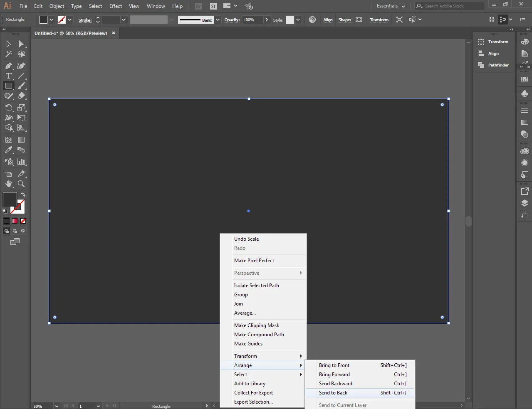Image resolution: width=532 pixels, height=409 pixels.
Task: Click the dark Fill color swatch
Action: [x=10, y=199]
